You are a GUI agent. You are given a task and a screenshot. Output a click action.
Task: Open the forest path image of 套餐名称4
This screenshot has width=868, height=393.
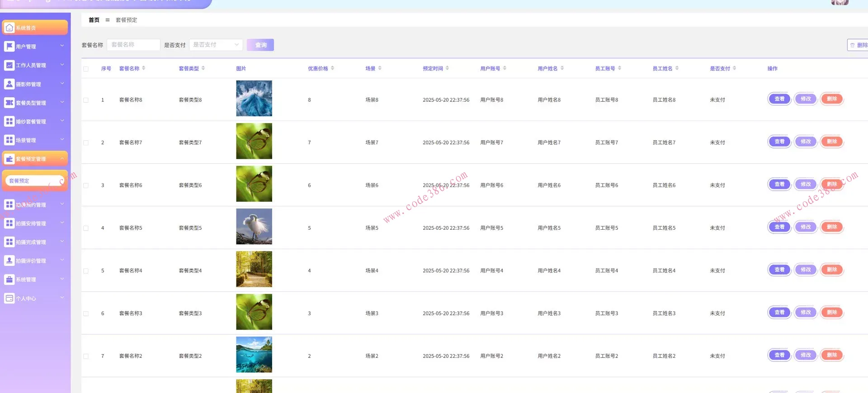254,269
